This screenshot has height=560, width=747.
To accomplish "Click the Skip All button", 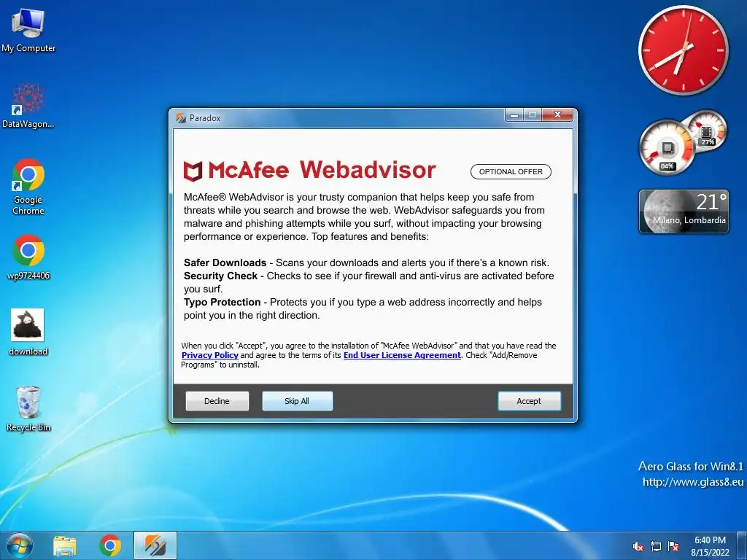I will point(298,401).
